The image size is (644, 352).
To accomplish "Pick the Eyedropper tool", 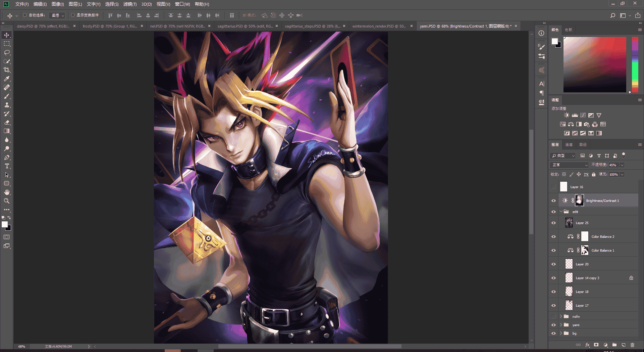I will 7,79.
